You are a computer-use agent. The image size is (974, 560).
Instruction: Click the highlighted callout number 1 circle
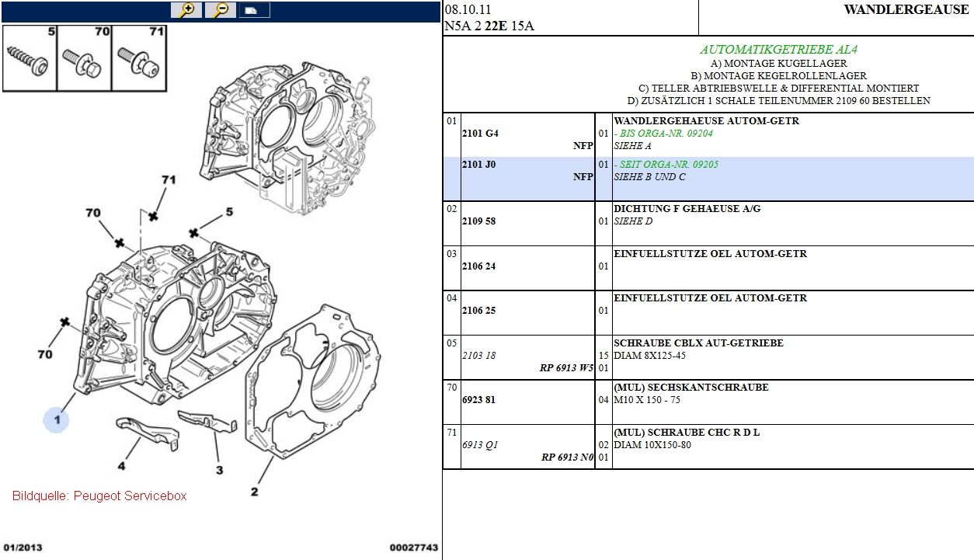[56, 420]
